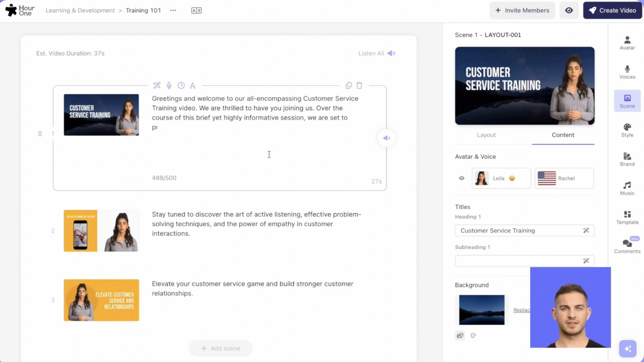Click Invite Members button
Image resolution: width=644 pixels, height=362 pixels.
[522, 10]
